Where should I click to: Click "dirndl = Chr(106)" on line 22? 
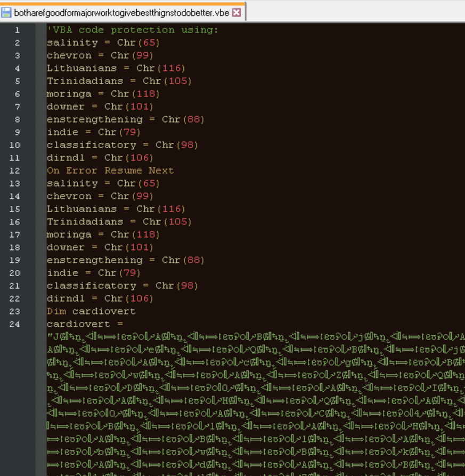(x=100, y=298)
